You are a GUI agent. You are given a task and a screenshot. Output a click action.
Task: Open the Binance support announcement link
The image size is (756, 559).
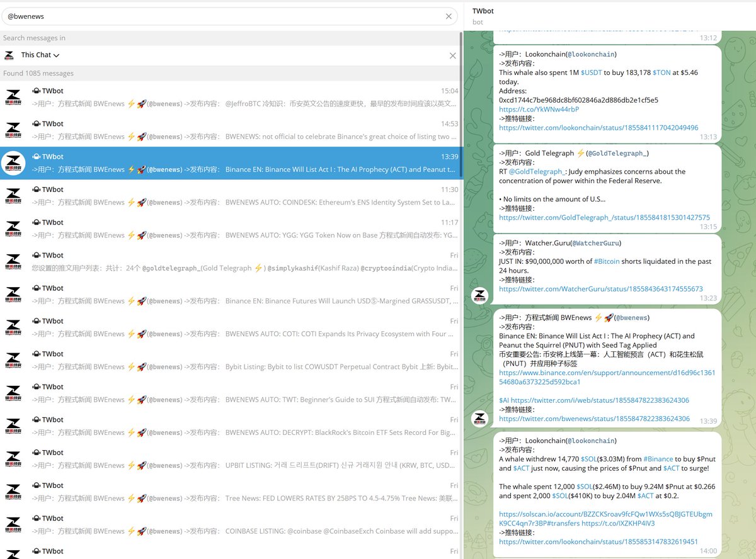[x=607, y=377]
